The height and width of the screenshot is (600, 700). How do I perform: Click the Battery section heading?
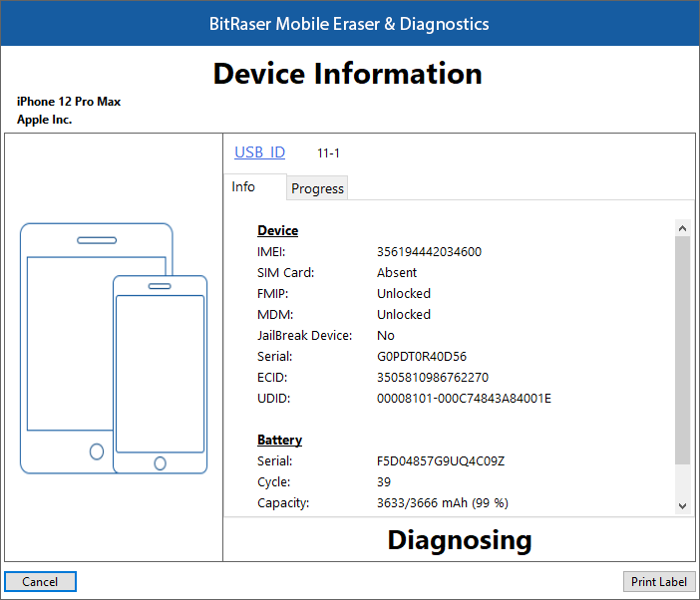point(279,441)
